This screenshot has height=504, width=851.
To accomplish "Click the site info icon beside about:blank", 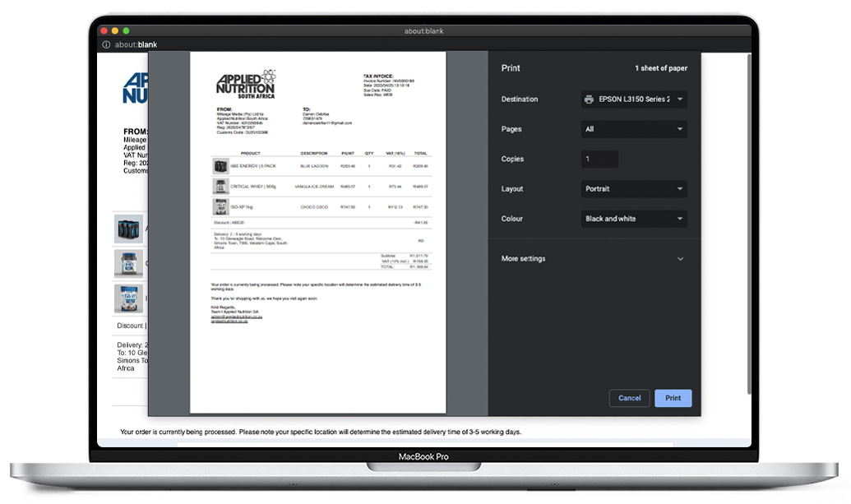I will tap(106, 44).
